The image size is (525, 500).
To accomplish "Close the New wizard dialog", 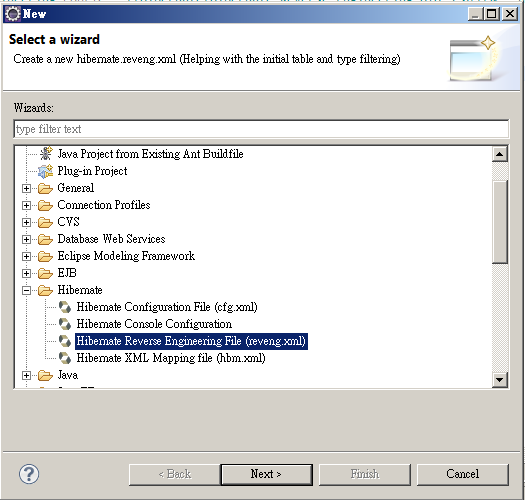I will pos(510,14).
